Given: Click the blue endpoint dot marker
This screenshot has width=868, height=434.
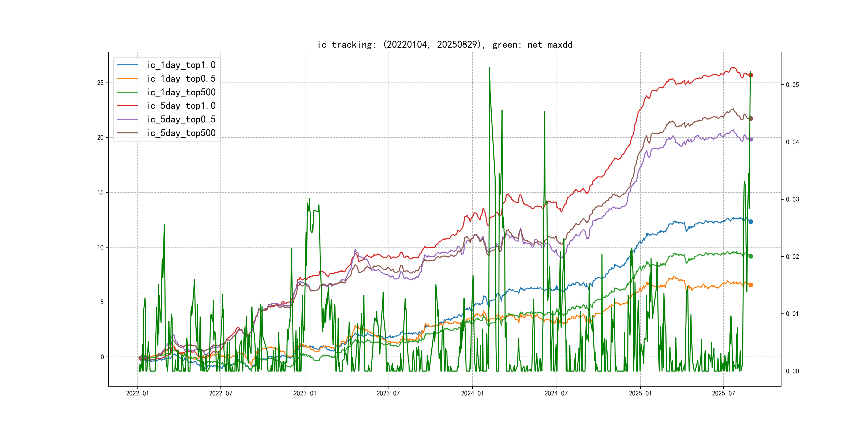Looking at the screenshot, I should (x=751, y=222).
